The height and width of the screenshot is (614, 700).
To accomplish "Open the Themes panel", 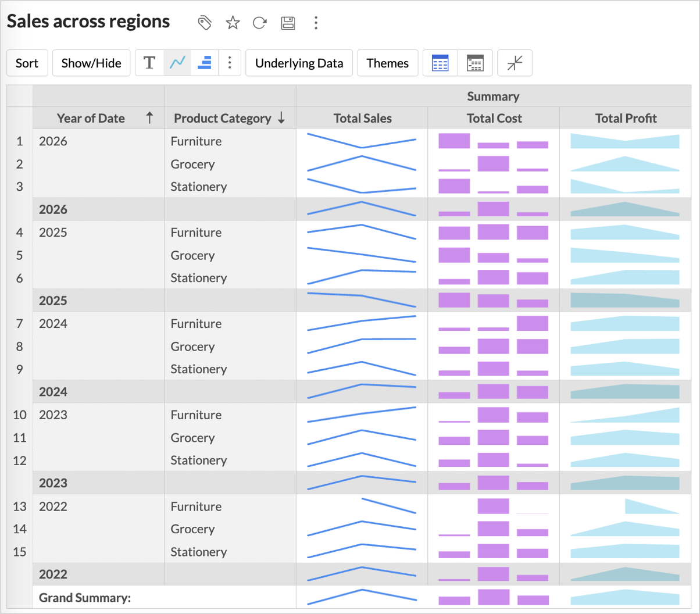I will [387, 63].
